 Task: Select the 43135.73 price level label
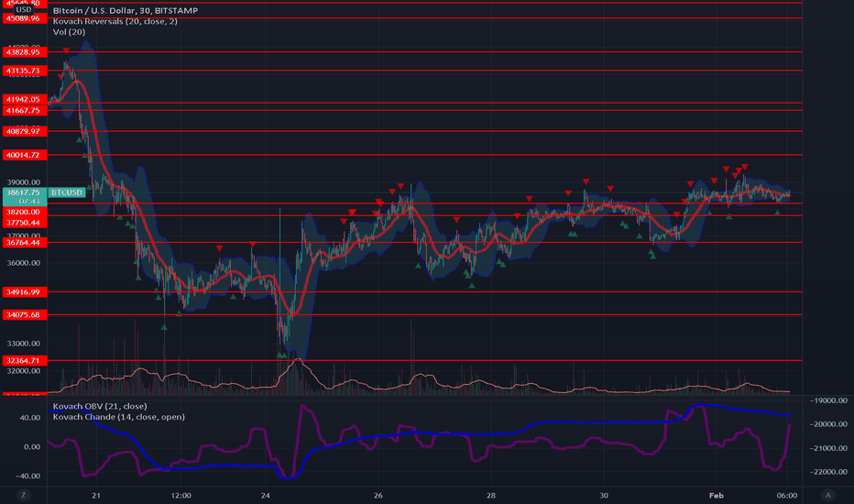click(x=25, y=71)
